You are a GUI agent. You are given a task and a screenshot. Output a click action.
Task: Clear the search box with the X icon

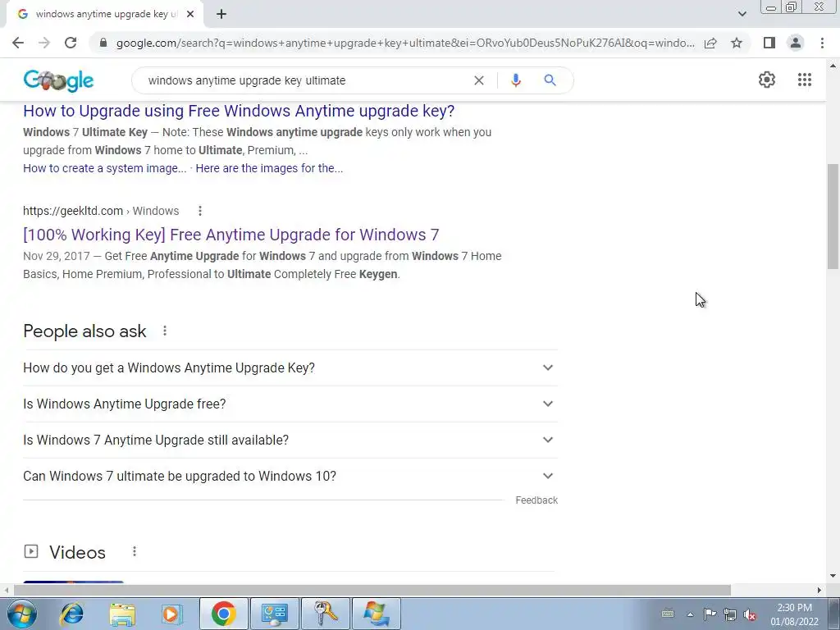tap(479, 80)
